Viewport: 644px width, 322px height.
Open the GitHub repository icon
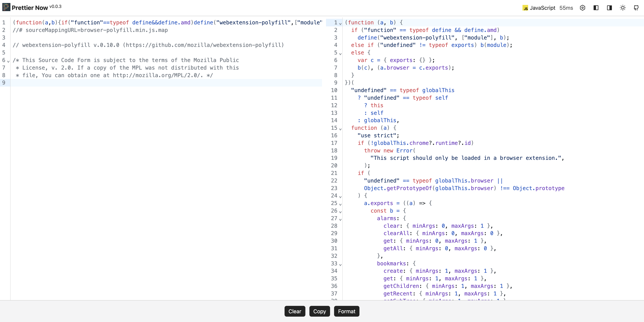636,8
